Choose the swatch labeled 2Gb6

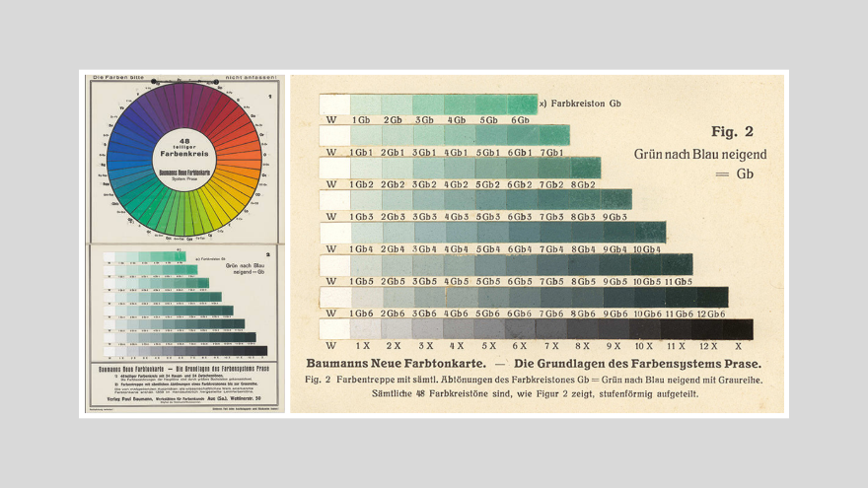(x=398, y=297)
